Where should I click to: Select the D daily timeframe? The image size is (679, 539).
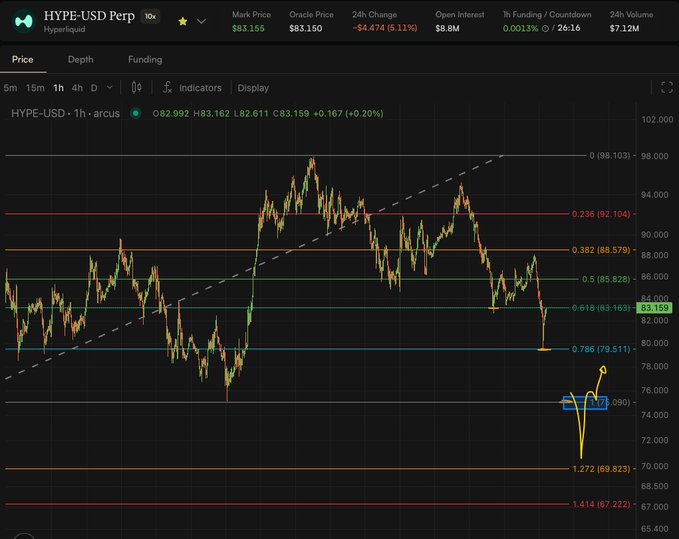(x=94, y=88)
